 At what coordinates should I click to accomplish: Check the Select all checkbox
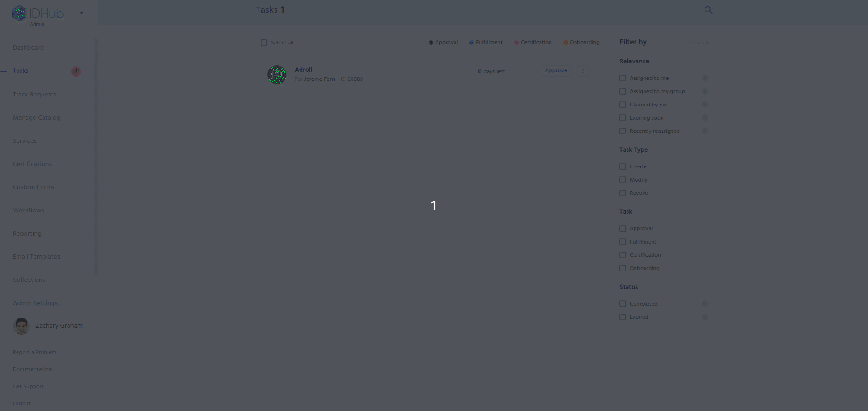pyautogui.click(x=264, y=43)
